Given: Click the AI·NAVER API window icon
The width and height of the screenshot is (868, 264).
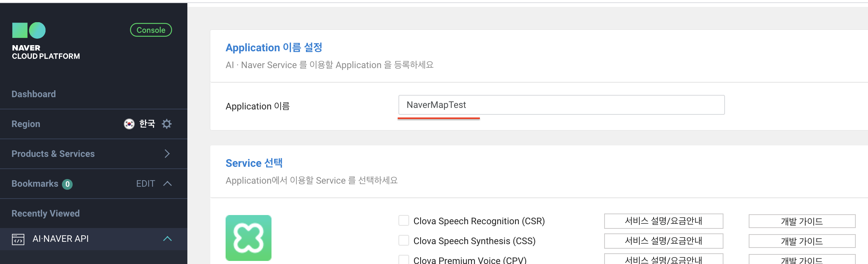Looking at the screenshot, I should point(18,239).
